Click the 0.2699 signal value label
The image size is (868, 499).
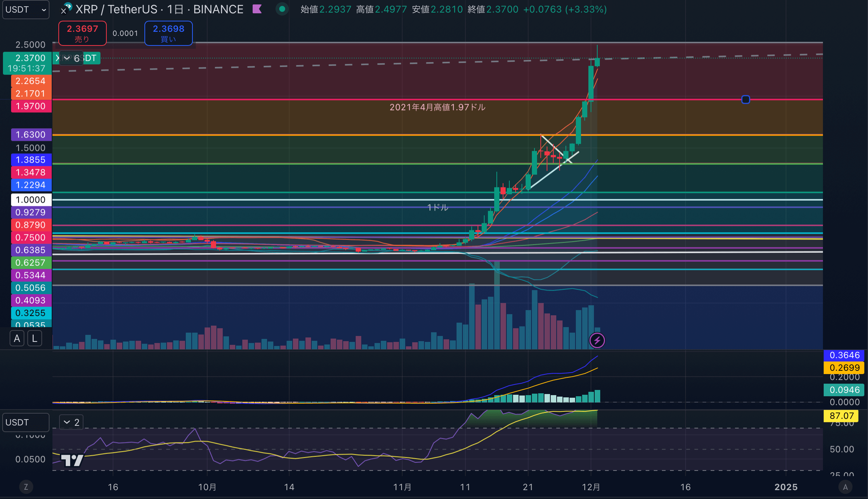tap(844, 368)
